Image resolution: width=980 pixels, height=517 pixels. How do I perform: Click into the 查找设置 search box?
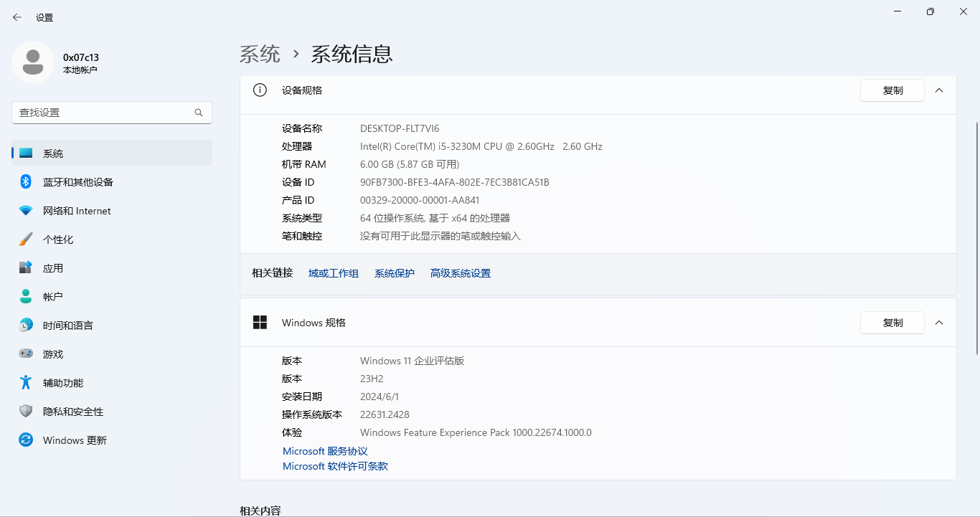pos(112,113)
